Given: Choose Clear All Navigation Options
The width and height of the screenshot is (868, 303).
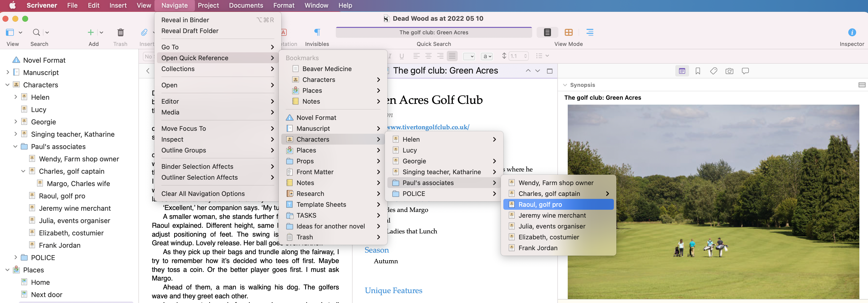Looking at the screenshot, I should (x=217, y=194).
